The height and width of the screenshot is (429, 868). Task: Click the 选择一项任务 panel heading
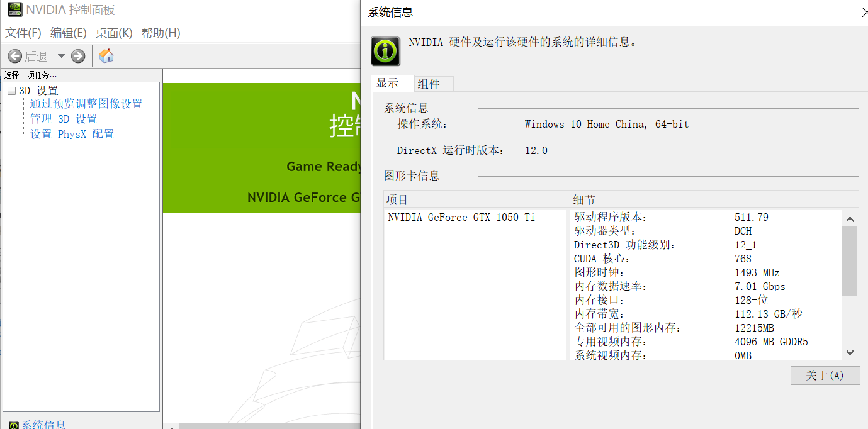(x=30, y=75)
